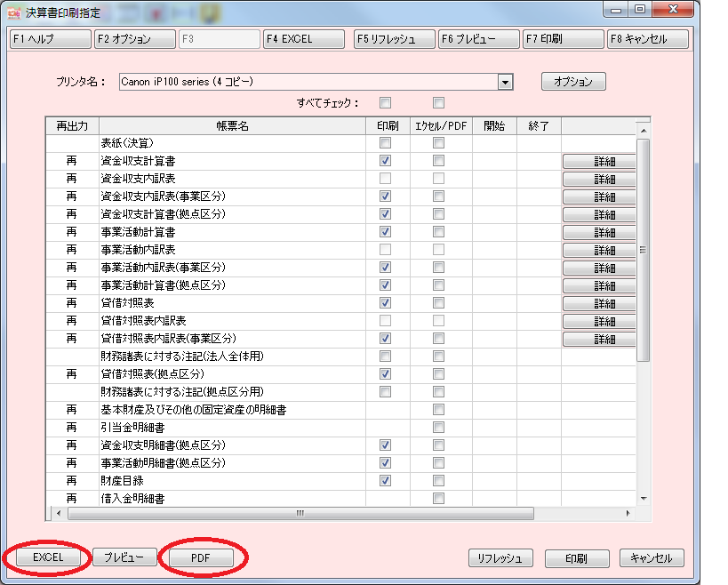Click the PDF button at the bottom
The width and height of the screenshot is (728, 585).
pyautogui.click(x=201, y=557)
